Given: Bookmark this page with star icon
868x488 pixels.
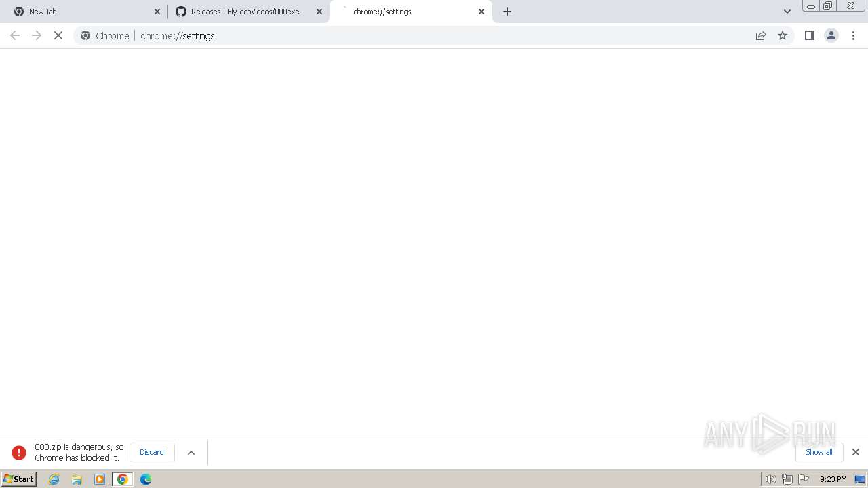Looking at the screenshot, I should click(x=783, y=36).
